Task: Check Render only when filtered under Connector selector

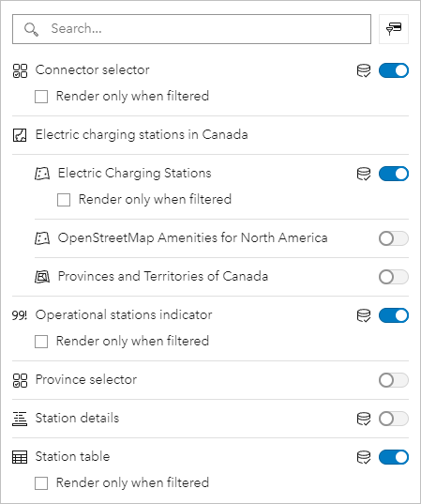Action: coord(41,97)
